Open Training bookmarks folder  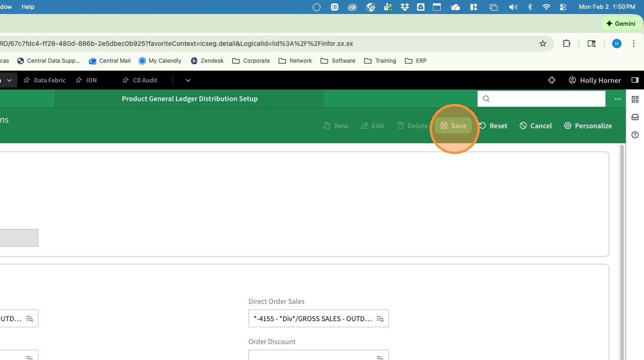380,61
